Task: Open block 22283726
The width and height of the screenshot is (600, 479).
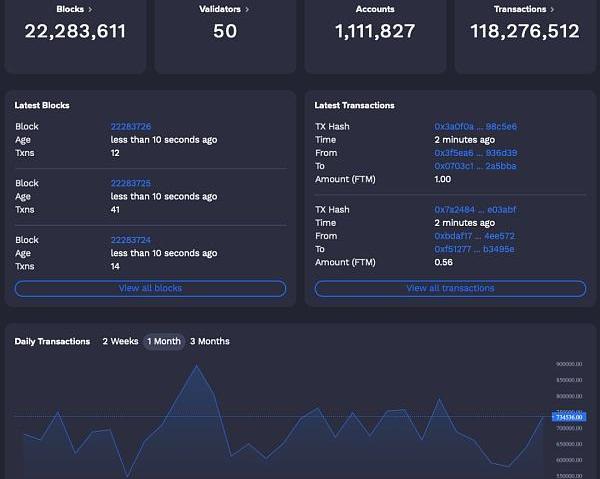Action: 131,127
